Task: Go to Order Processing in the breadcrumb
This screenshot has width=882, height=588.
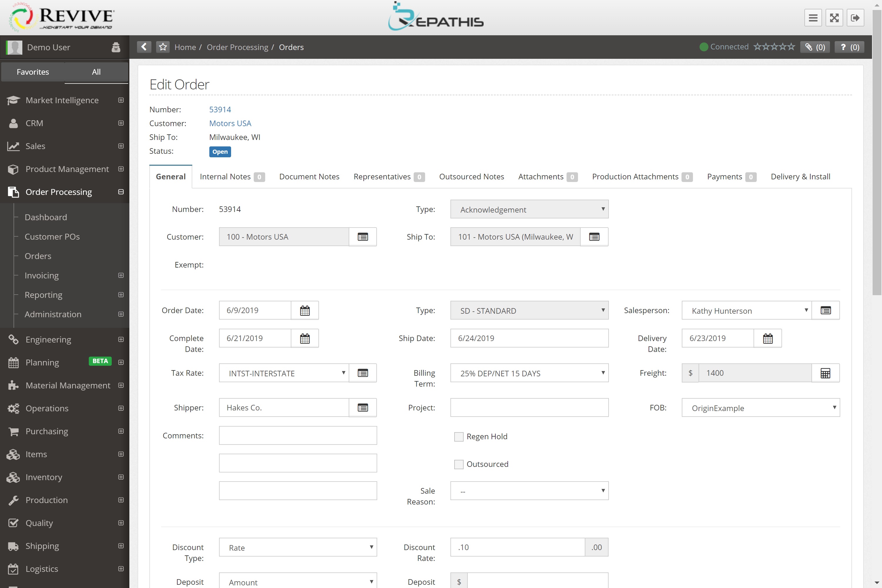Action: tap(237, 47)
